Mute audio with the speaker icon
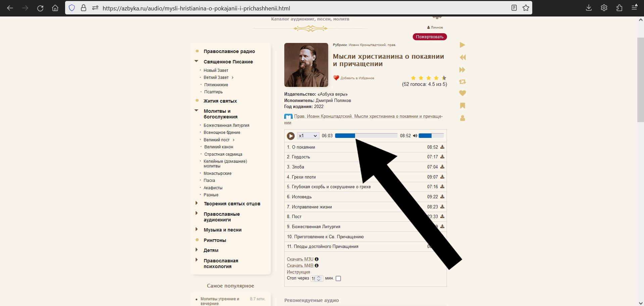 [x=415, y=136]
